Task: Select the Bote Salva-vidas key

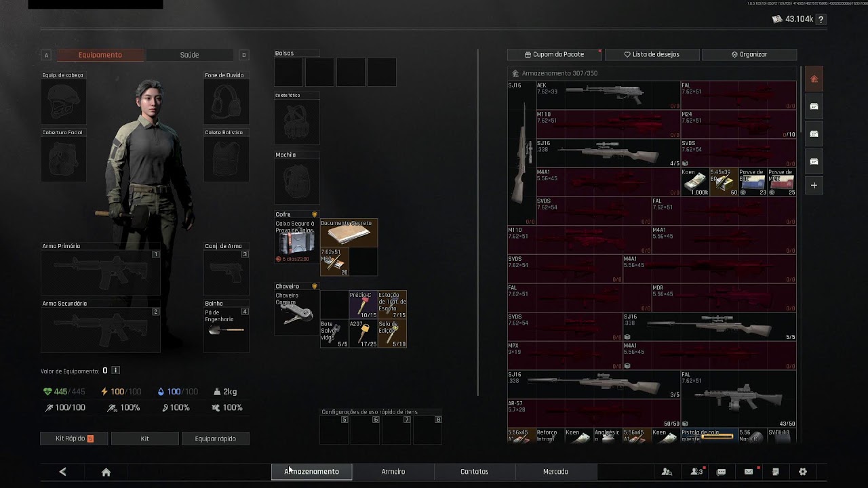Action: click(x=334, y=334)
